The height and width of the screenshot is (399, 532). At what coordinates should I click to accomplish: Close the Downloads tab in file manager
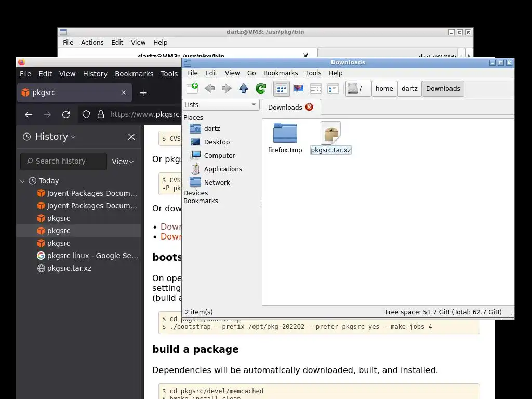pos(309,107)
